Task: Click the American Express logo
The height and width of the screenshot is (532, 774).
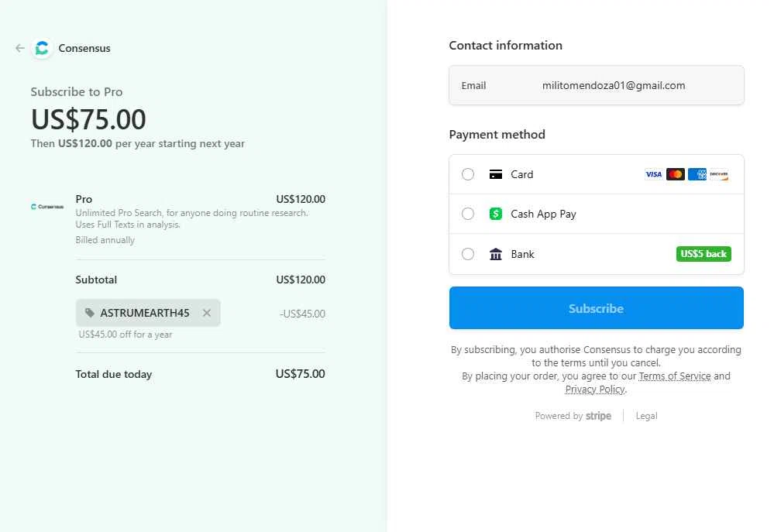Action: point(697,174)
